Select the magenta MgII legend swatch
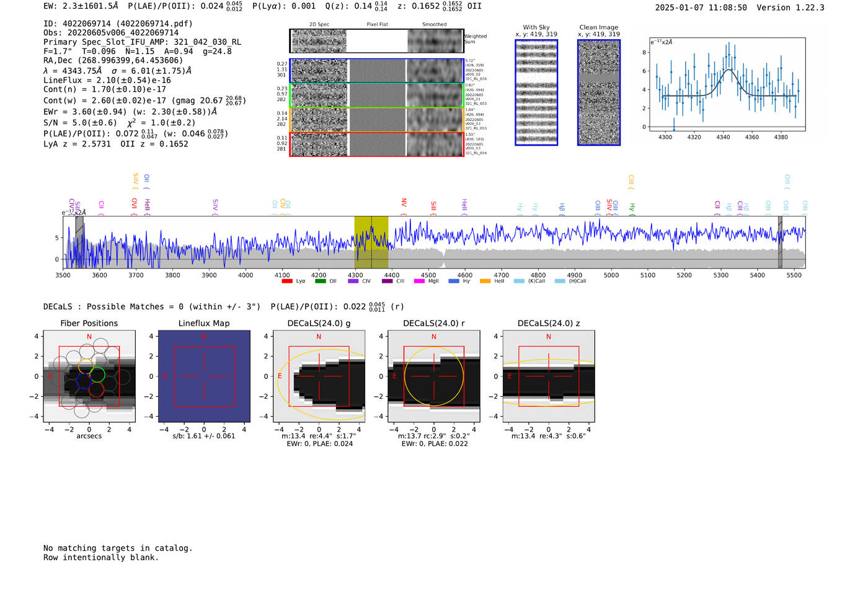 pyautogui.click(x=419, y=281)
